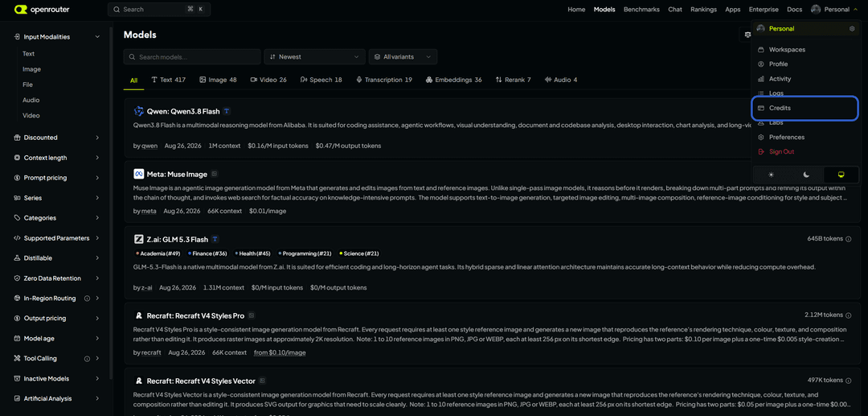The height and width of the screenshot is (416, 868).
Task: Click the Recraft logo on V4 Styles Vector card
Action: pos(138,381)
